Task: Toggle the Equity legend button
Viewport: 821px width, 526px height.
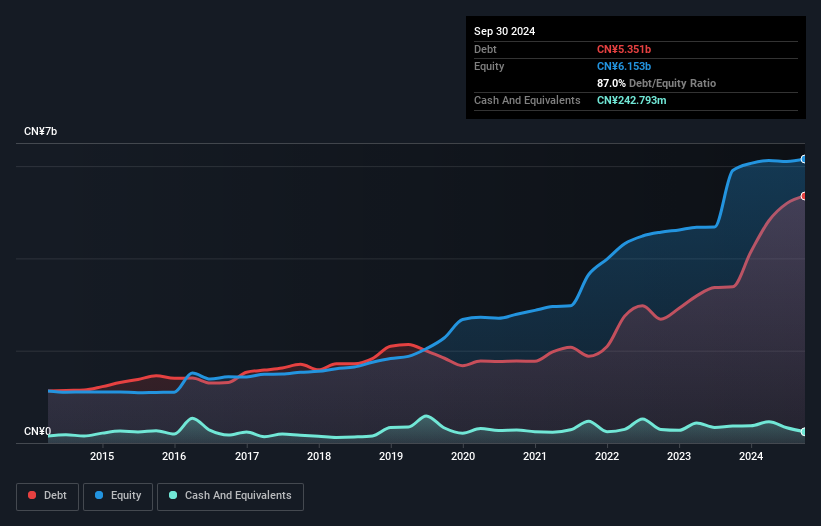Action: coord(118,496)
